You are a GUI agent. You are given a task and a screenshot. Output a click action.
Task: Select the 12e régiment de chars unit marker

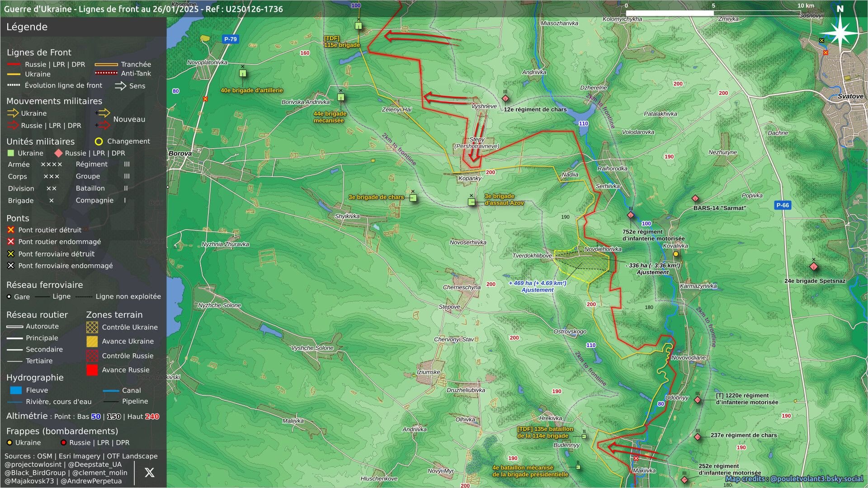[505, 99]
